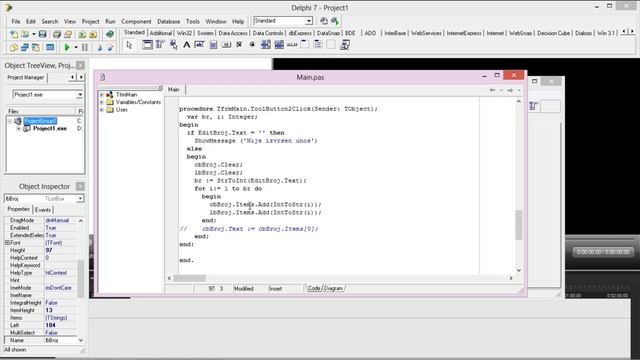Switch to the Events tab in Object Inspector

43,210
